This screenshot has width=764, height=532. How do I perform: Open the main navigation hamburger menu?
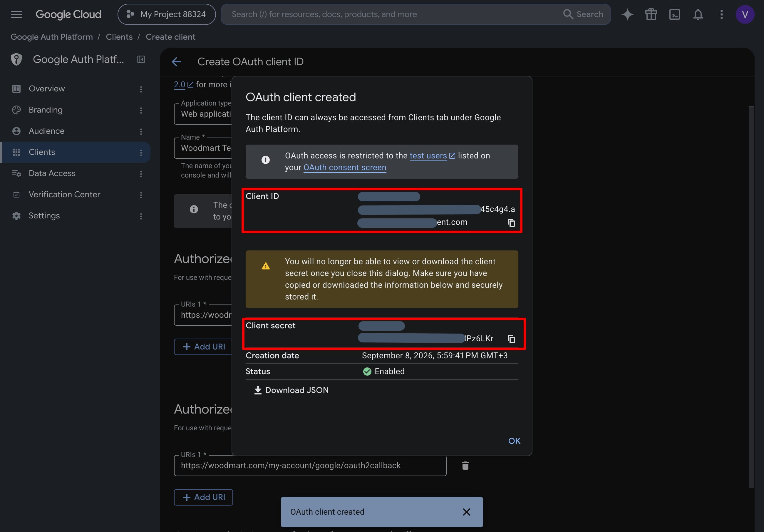point(16,14)
